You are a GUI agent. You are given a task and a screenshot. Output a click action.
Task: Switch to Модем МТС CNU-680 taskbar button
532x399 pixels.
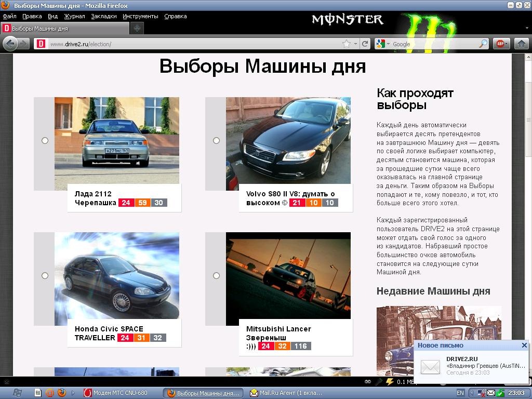coord(121,393)
